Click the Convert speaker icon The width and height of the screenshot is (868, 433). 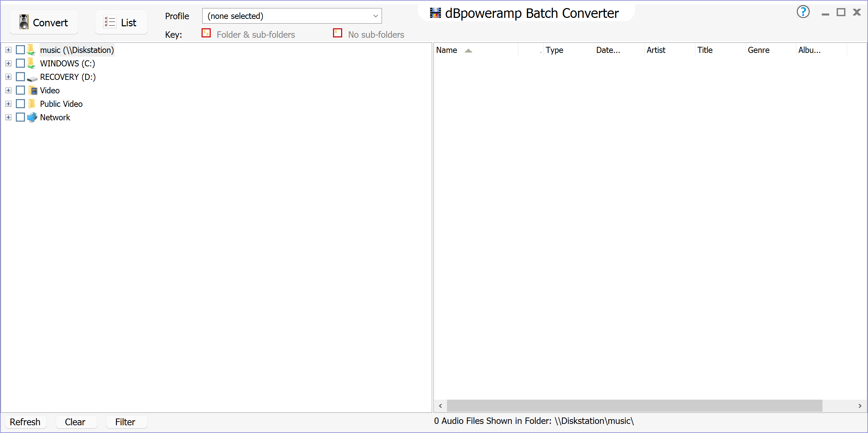coord(24,22)
